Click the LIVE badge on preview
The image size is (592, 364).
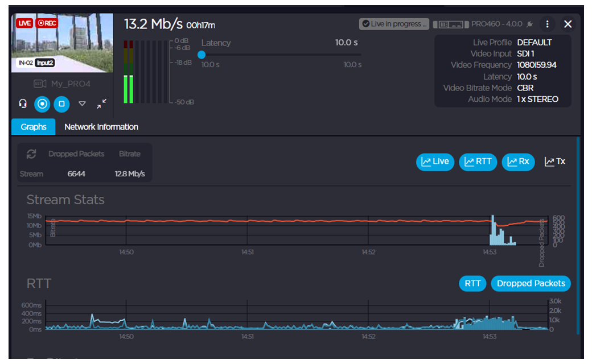click(24, 23)
